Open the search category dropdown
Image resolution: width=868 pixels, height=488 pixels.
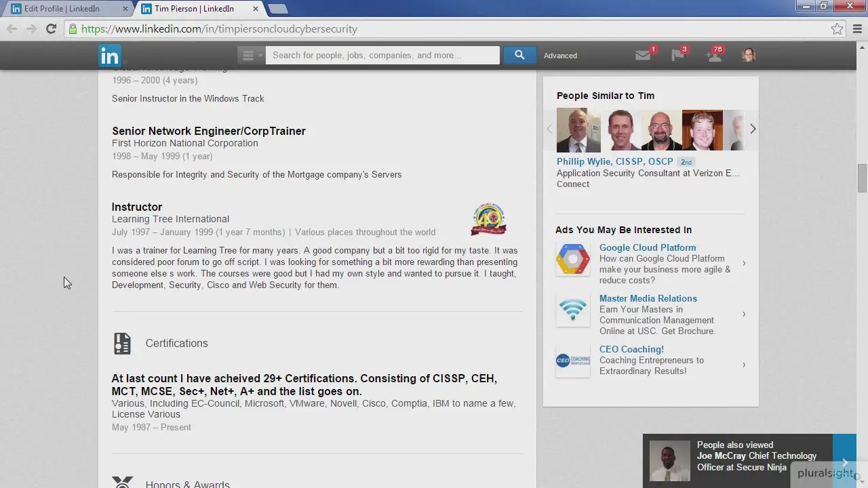pos(251,55)
